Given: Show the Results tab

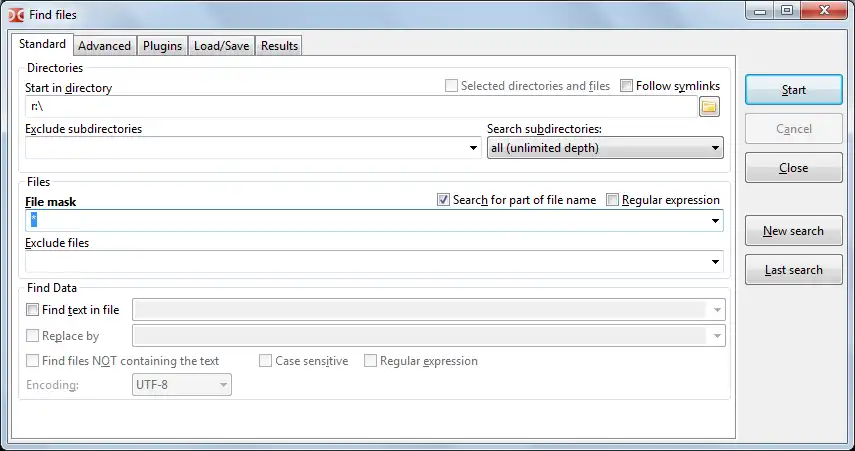Looking at the screenshot, I should 279,46.
